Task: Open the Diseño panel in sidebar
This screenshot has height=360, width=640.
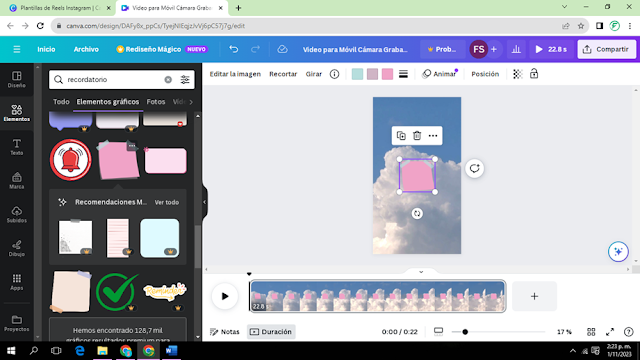Action: click(17, 80)
